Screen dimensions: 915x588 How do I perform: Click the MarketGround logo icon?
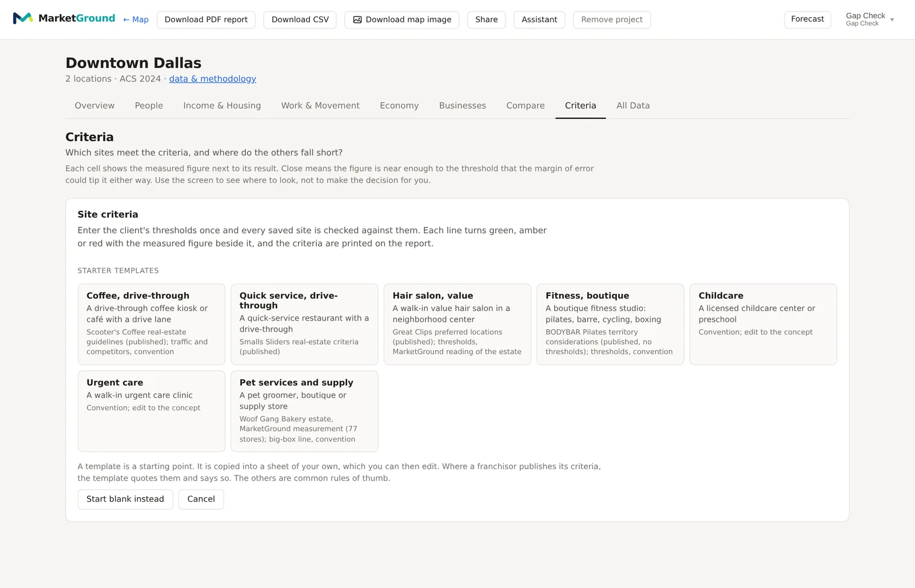click(22, 18)
